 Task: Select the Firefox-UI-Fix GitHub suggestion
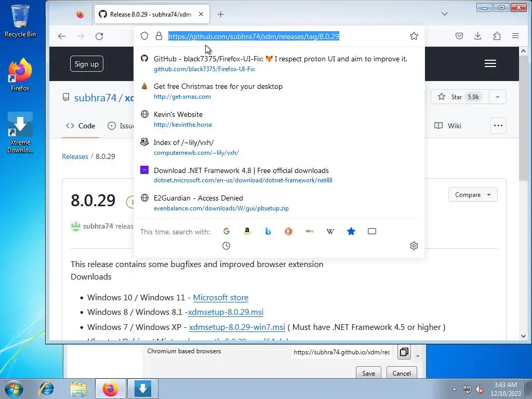coord(279,63)
